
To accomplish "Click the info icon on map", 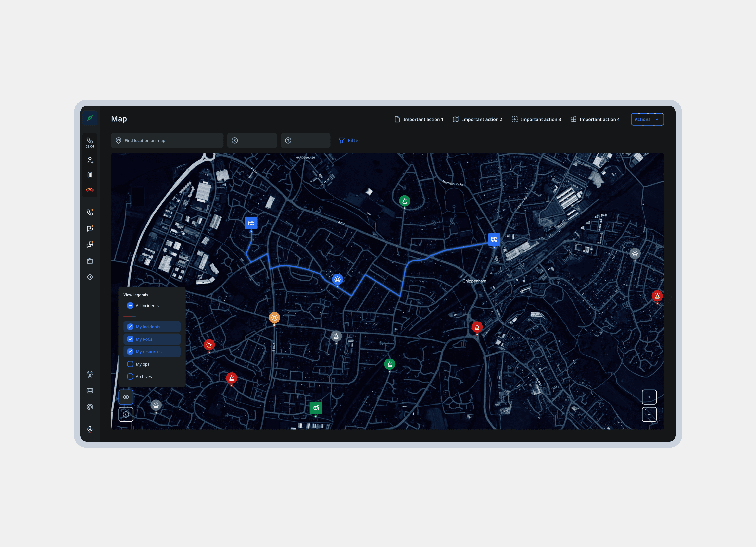I will point(126,414).
